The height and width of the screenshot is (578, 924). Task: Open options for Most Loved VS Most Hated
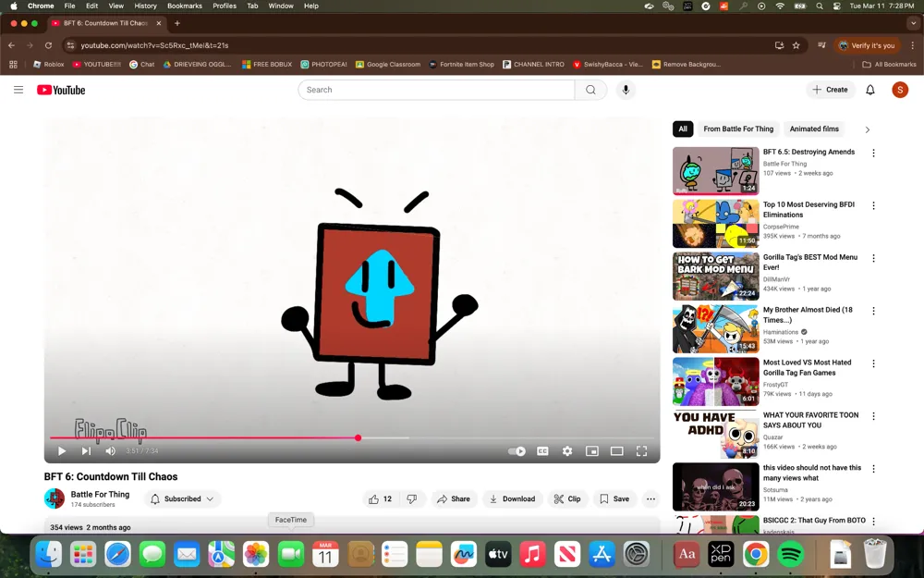[x=873, y=363]
